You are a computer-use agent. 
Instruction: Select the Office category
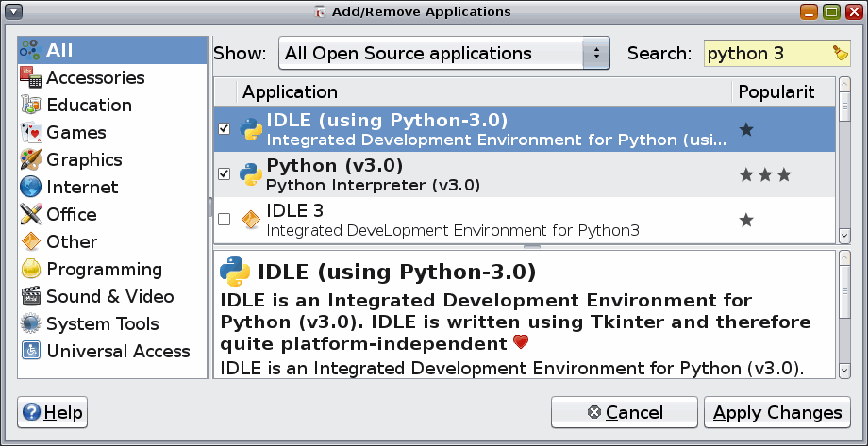(x=72, y=215)
